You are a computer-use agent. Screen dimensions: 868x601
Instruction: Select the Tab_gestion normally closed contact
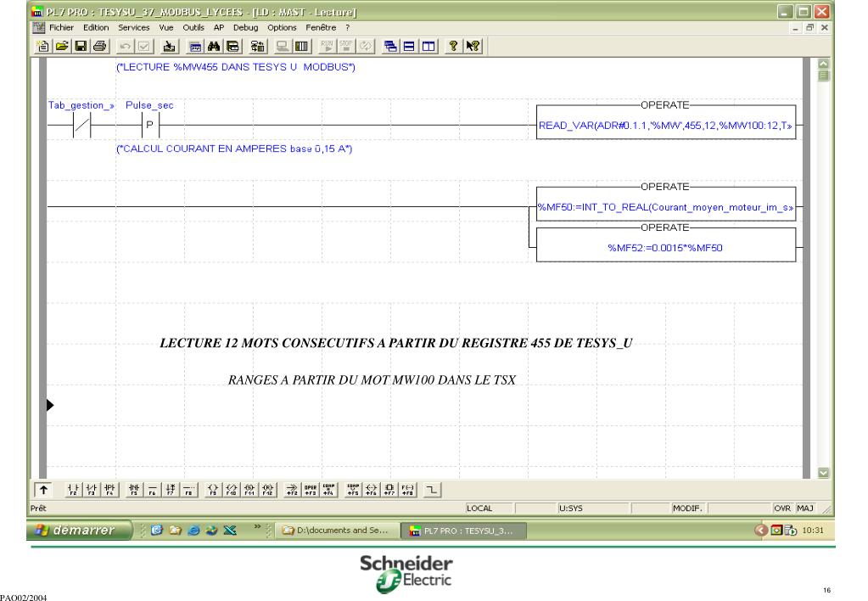[81, 125]
